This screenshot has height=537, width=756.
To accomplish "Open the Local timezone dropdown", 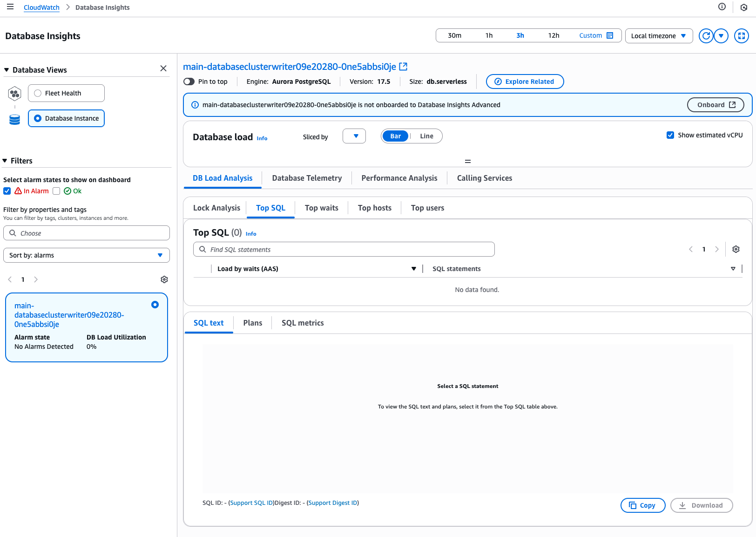I will [x=658, y=36].
